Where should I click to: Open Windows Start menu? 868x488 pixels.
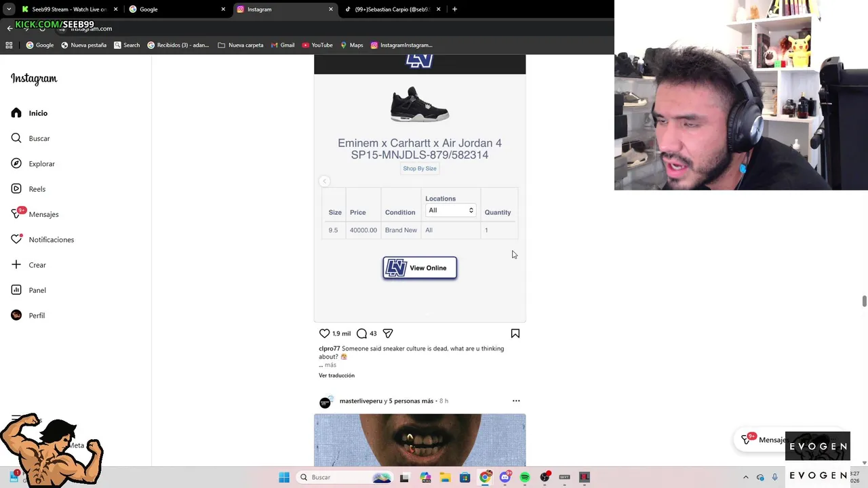click(284, 477)
